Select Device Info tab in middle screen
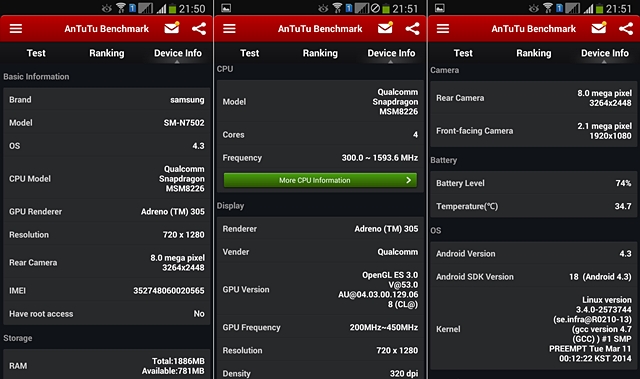The width and height of the screenshot is (640, 379). [x=391, y=53]
